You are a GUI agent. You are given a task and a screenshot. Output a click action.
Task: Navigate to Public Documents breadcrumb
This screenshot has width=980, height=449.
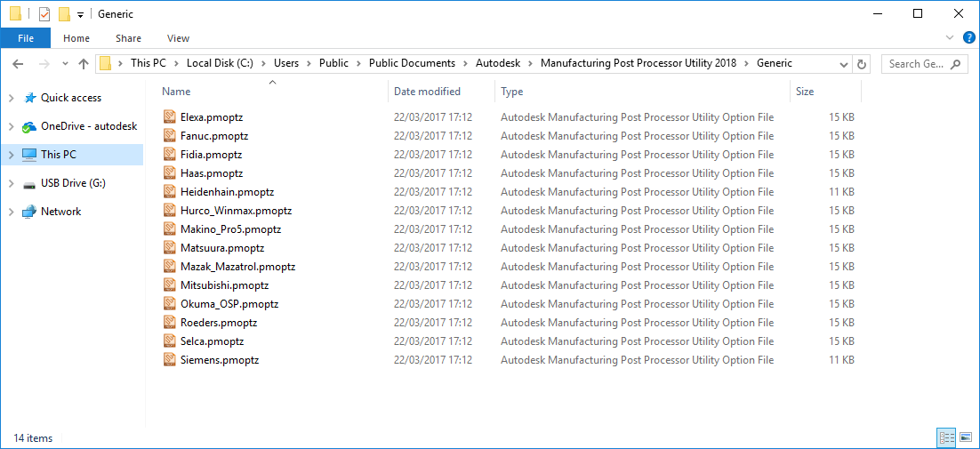pos(412,63)
